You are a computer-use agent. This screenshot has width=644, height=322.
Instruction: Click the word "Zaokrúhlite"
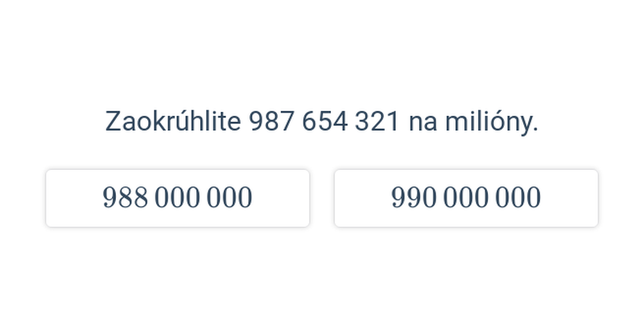coord(173,122)
